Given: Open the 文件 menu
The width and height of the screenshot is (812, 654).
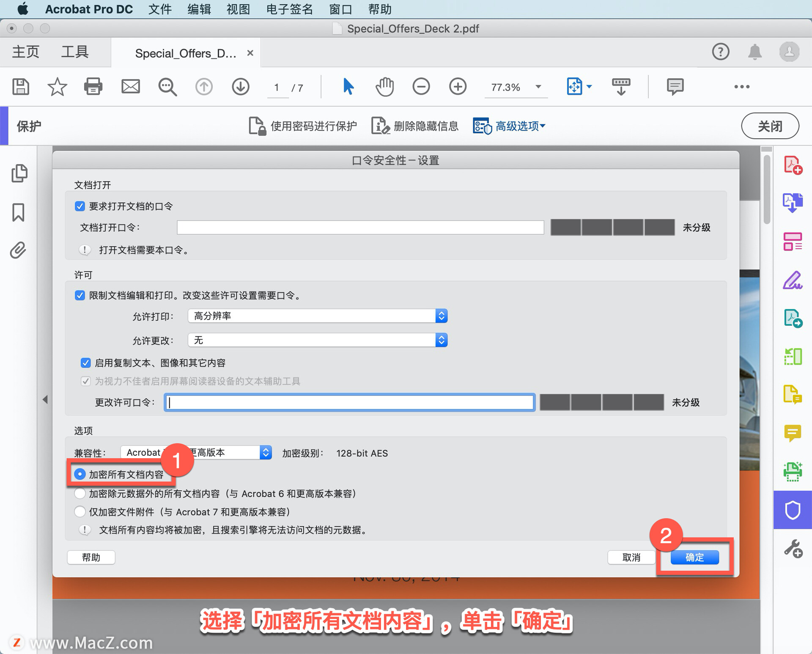Looking at the screenshot, I should [160, 9].
